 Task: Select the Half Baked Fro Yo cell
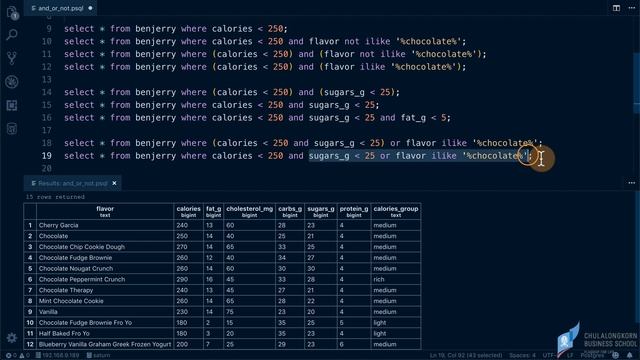pos(105,333)
